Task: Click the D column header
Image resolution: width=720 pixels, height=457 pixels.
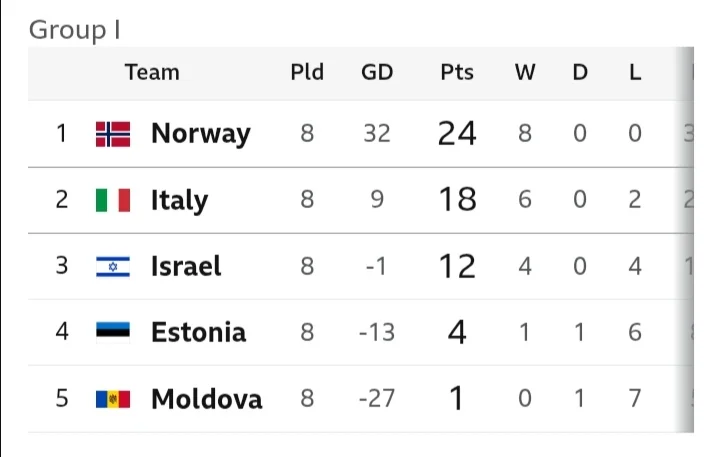Action: tap(580, 72)
